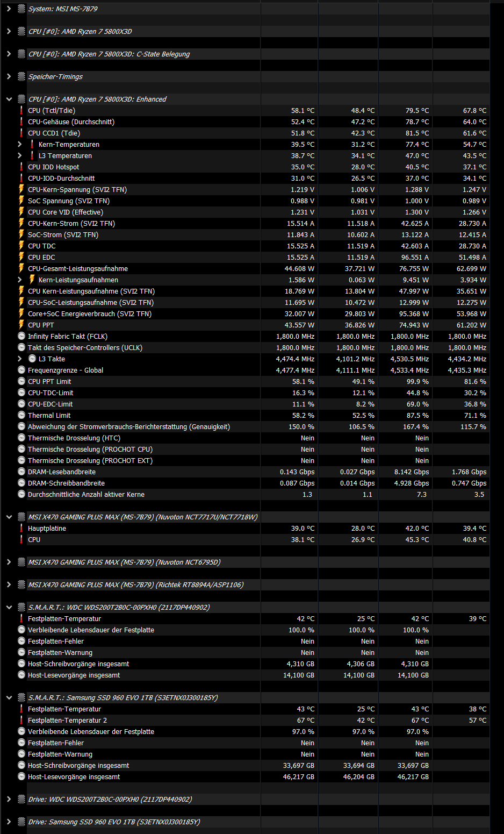Image resolution: width=504 pixels, height=834 pixels.
Task: Click circle icon of DRAM-Lesebandbreite
Action: (21, 472)
